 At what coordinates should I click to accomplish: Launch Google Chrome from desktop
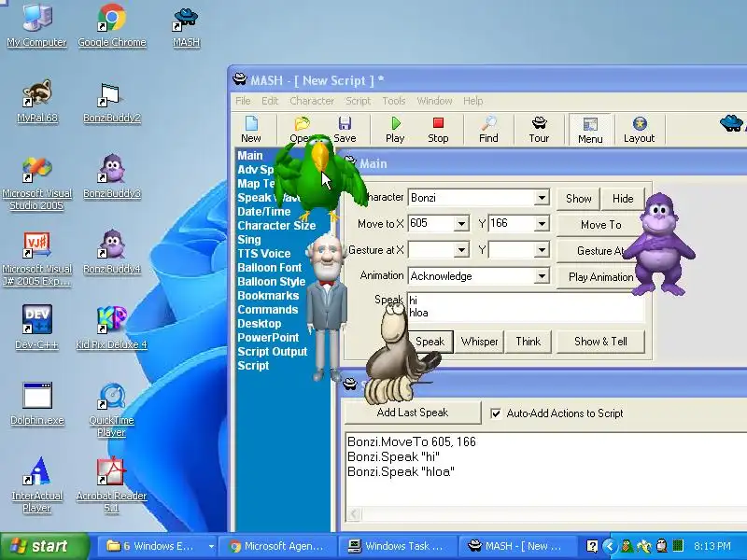pos(112,25)
